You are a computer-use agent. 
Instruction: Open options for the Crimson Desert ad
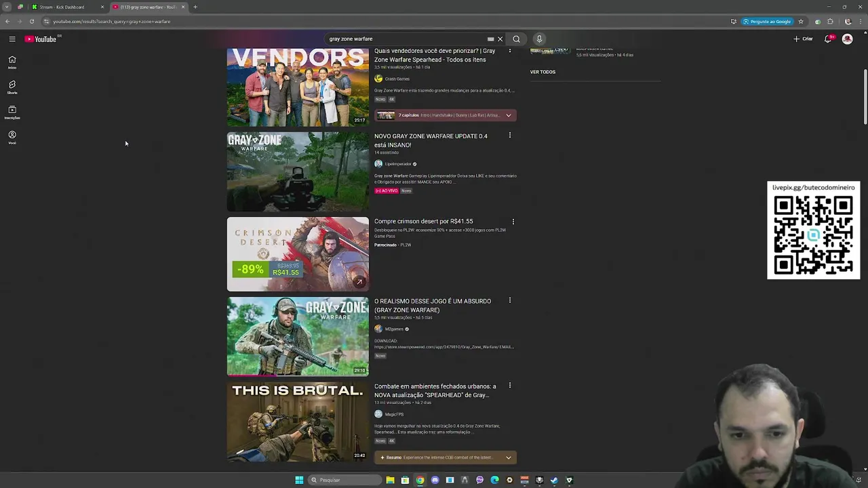click(513, 222)
